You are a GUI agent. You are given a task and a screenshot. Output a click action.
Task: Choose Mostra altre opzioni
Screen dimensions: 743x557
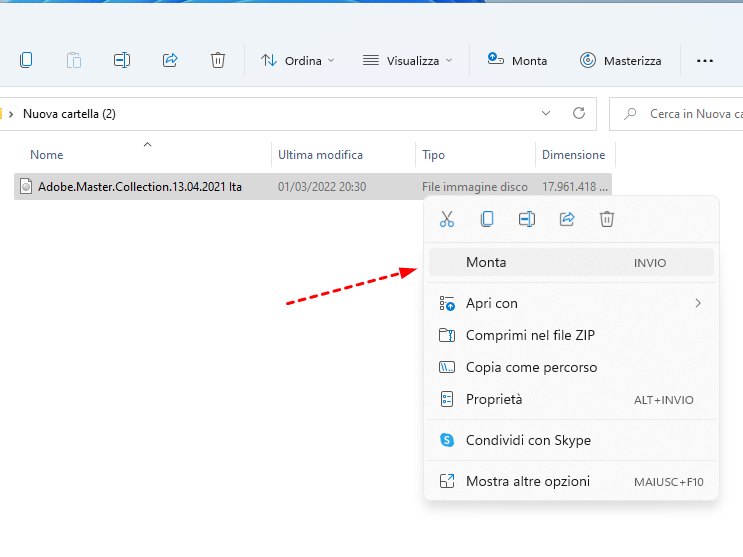571,482
